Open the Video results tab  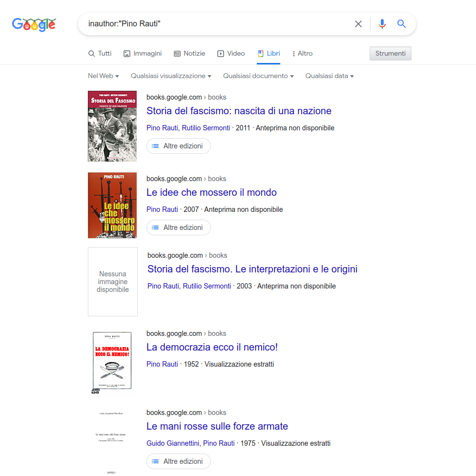pos(231,53)
